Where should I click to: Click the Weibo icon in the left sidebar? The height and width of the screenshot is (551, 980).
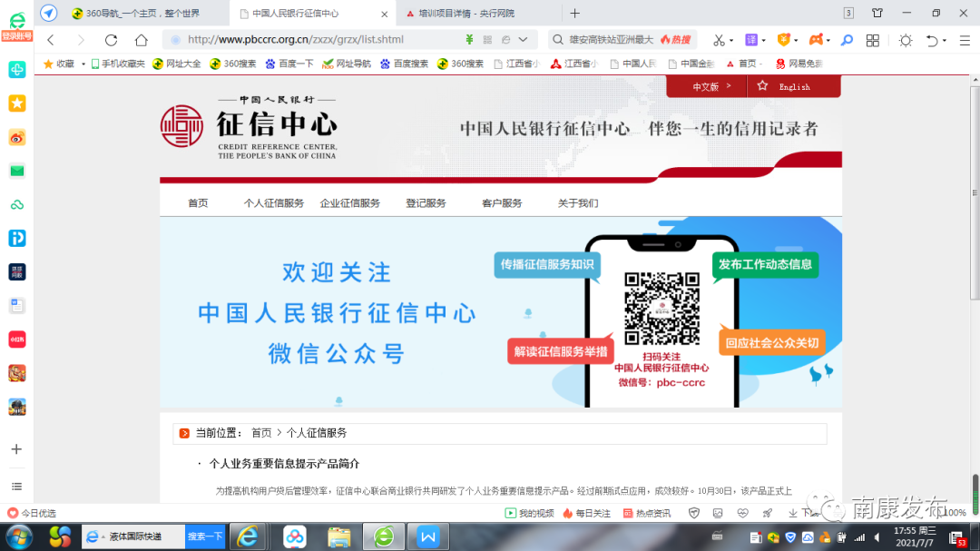[16, 137]
